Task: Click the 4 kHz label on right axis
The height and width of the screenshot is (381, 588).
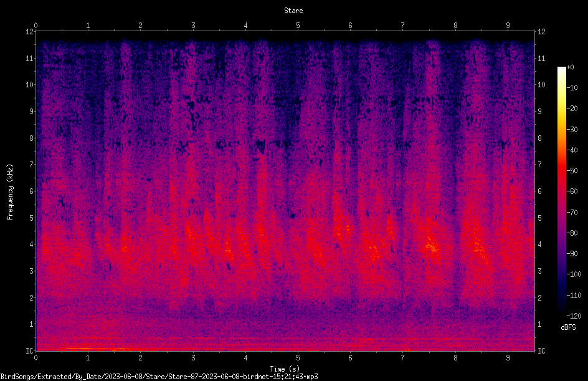Action: (539, 244)
